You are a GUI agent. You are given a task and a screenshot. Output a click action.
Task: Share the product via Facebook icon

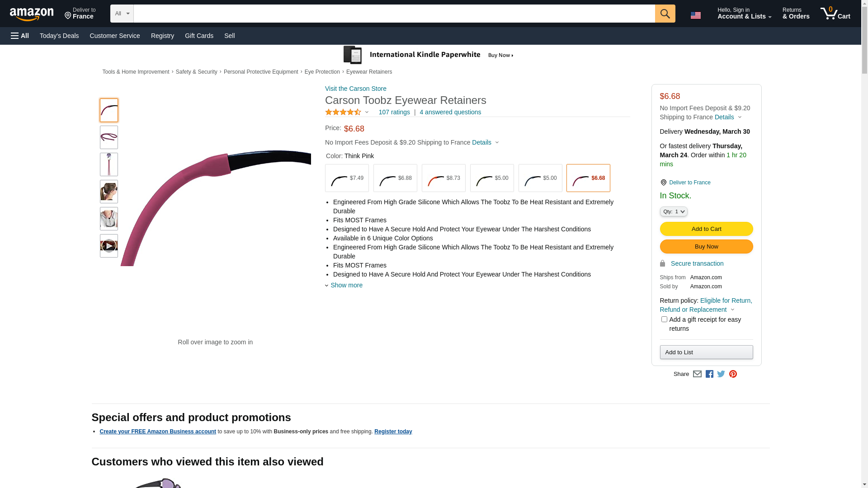coord(709,374)
